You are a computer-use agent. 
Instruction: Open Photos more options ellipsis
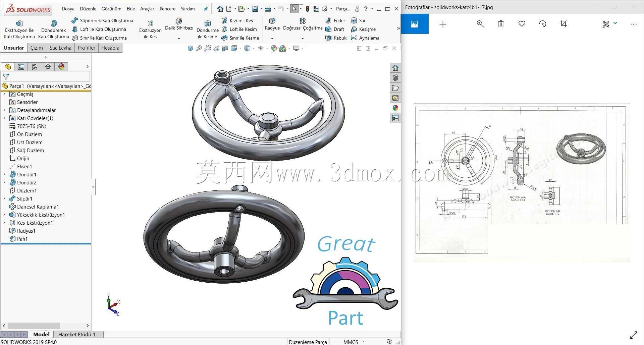click(x=633, y=24)
